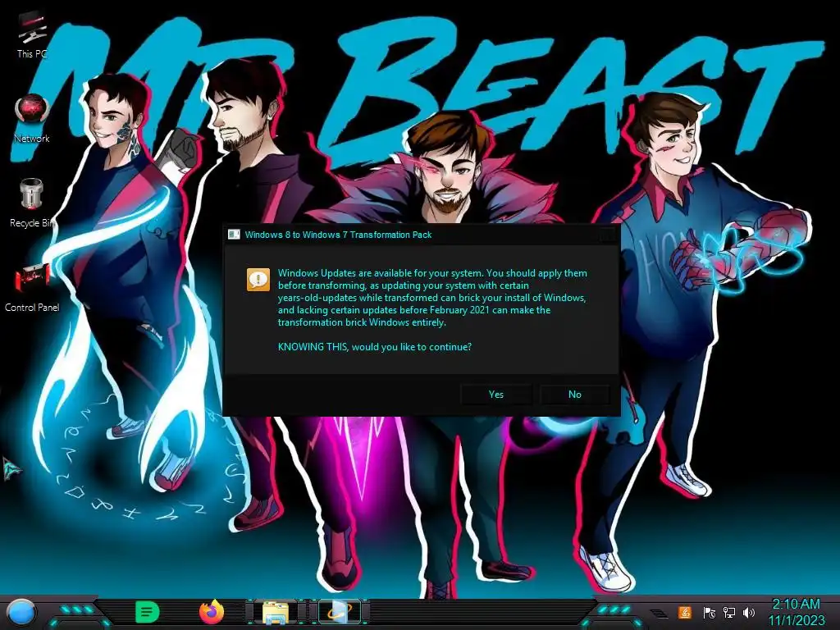Open the 2:10 AM clock and date
The height and width of the screenshot is (630, 840).
click(x=796, y=612)
